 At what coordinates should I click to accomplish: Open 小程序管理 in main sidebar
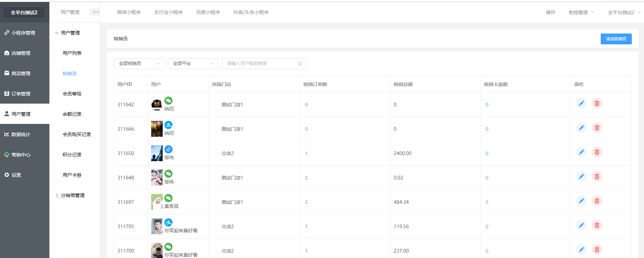25,33
